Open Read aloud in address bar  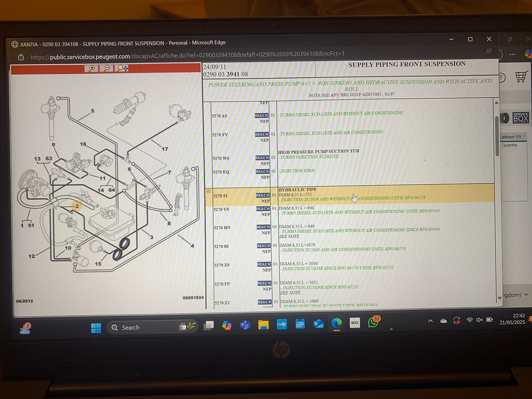[x=488, y=51]
